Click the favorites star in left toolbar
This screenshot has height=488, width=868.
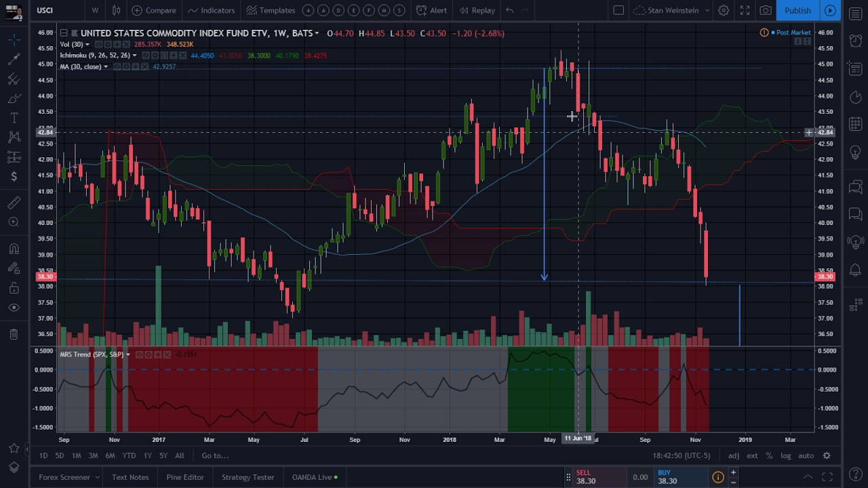(14, 448)
